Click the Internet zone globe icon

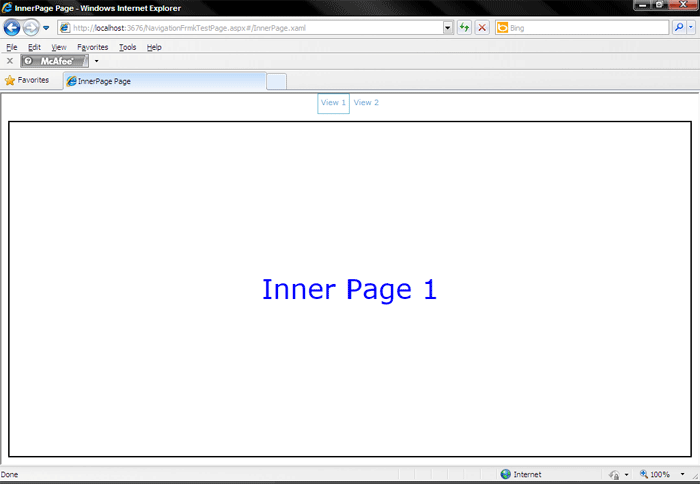505,474
